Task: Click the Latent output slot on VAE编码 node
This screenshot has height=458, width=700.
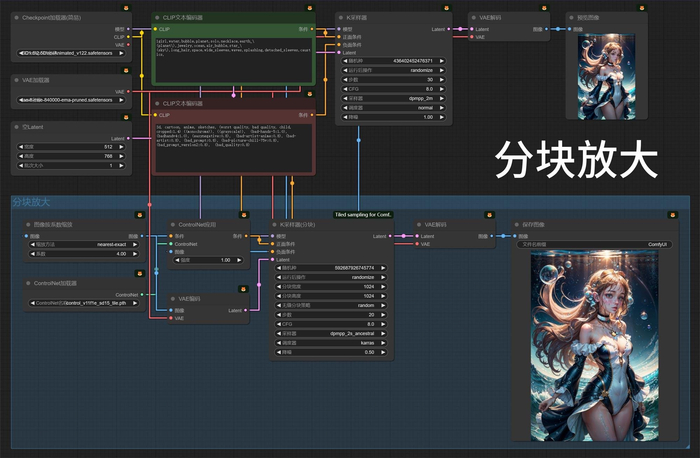Action: [246, 310]
